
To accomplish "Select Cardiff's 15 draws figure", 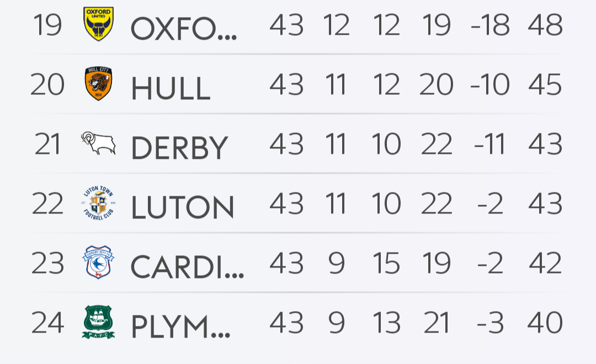I will pos(386,263).
